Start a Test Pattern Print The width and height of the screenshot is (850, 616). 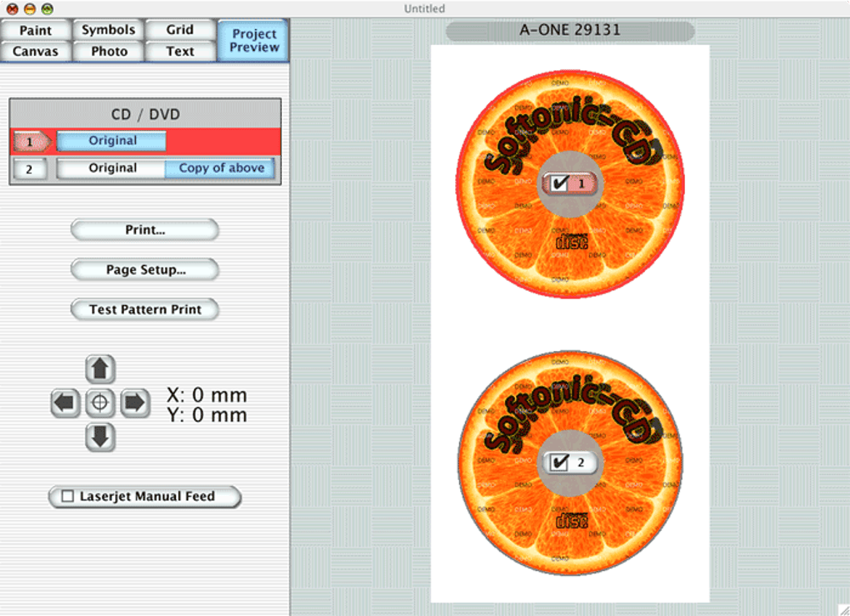tap(144, 309)
